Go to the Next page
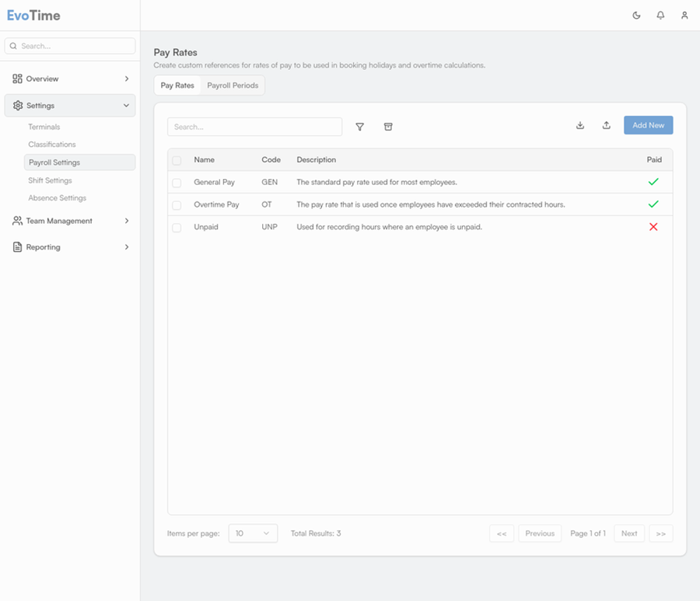700x601 pixels. coord(629,533)
